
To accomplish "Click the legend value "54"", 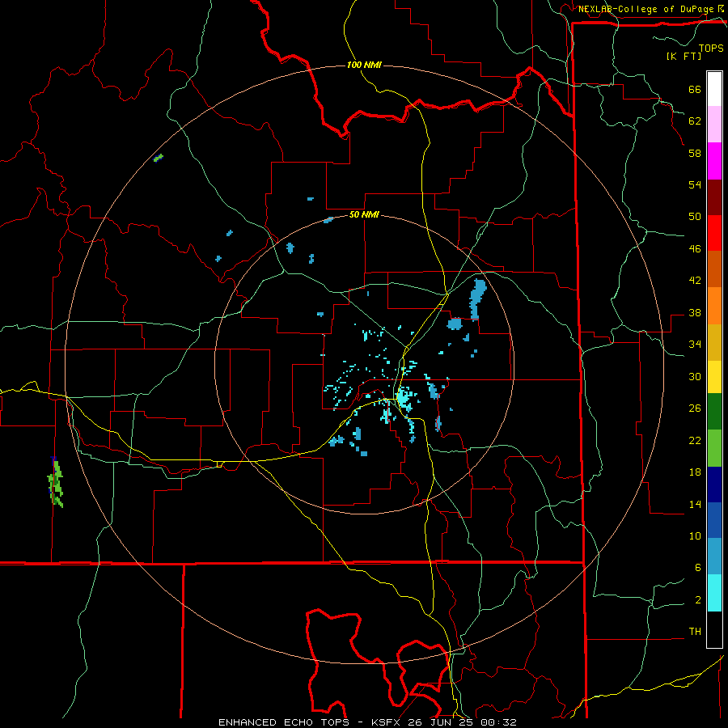I will coord(695,184).
